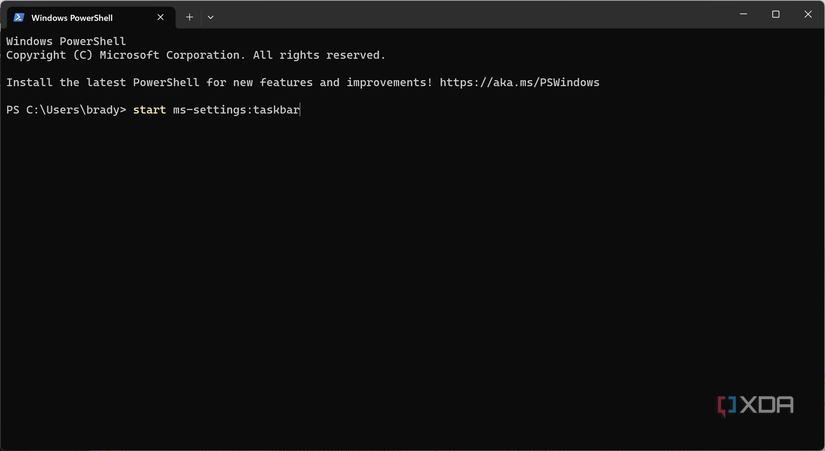The height and width of the screenshot is (451, 825).
Task: Expand the new tab profile dropdown
Action: (210, 17)
